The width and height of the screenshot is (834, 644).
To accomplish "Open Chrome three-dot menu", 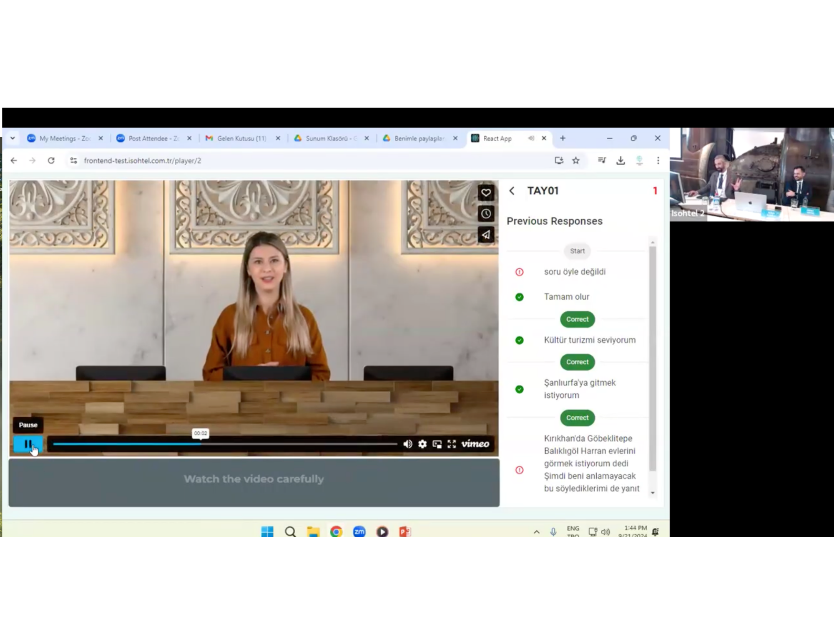I will click(x=658, y=160).
